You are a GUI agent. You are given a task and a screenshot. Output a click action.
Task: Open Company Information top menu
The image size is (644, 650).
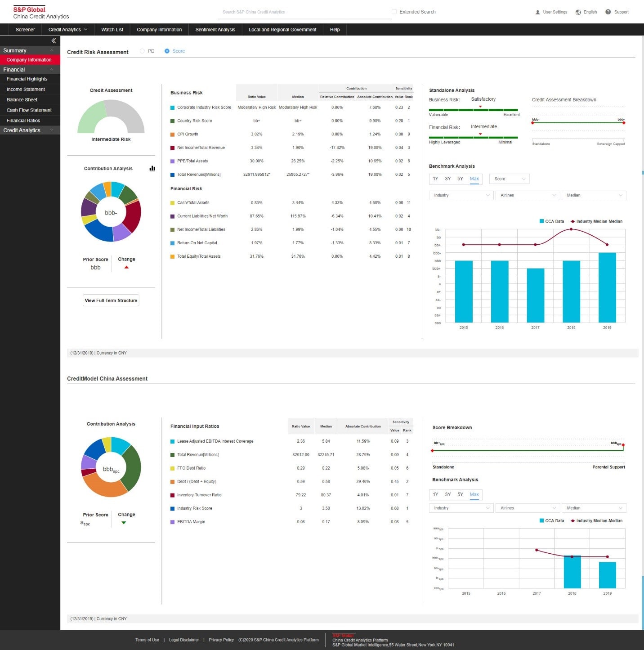point(159,30)
